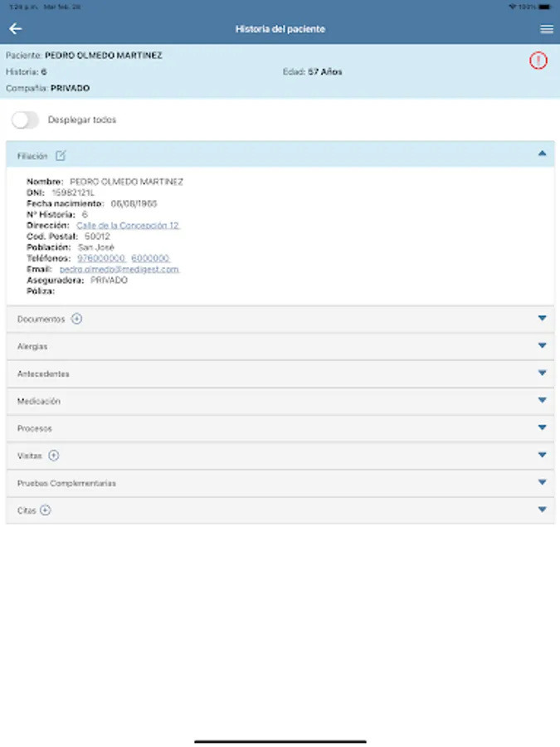Select the Desplegar todos label
The height and width of the screenshot is (747, 560).
(x=82, y=120)
